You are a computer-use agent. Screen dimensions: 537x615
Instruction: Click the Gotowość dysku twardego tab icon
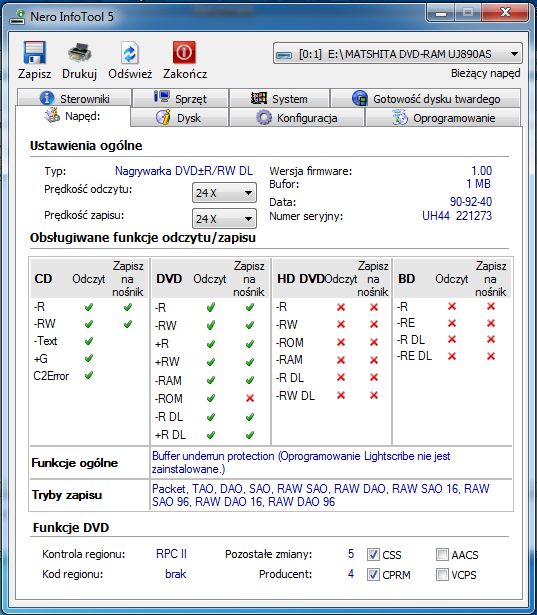(x=360, y=98)
